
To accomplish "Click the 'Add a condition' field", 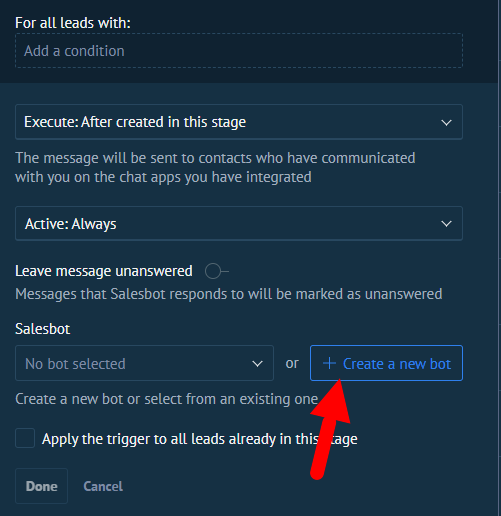I will click(x=239, y=51).
